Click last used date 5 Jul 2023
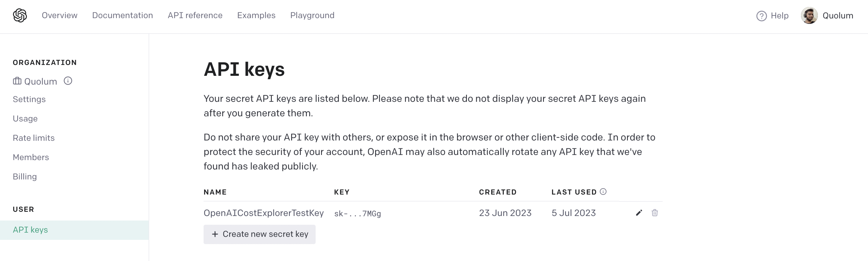The width and height of the screenshot is (868, 261). 574,213
